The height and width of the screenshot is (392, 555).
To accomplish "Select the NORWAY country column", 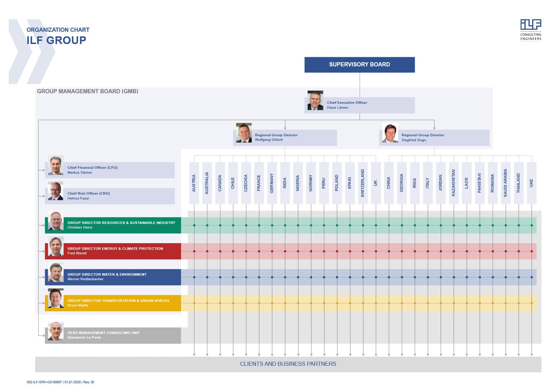I will [x=311, y=183].
